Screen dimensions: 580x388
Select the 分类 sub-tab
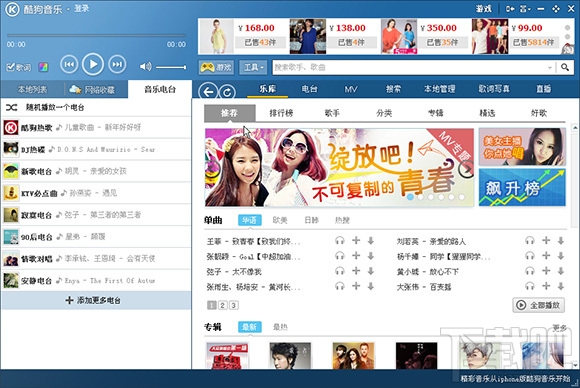point(384,113)
